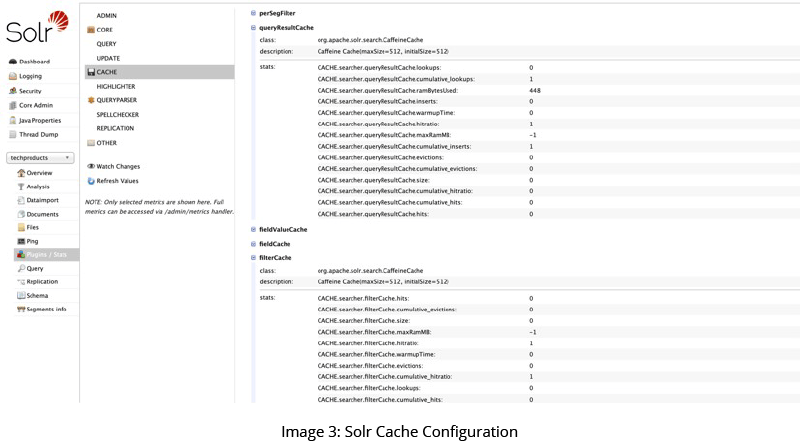Click queryResultCache.size stat label
This screenshot has width=800, height=441.
pyautogui.click(x=373, y=180)
